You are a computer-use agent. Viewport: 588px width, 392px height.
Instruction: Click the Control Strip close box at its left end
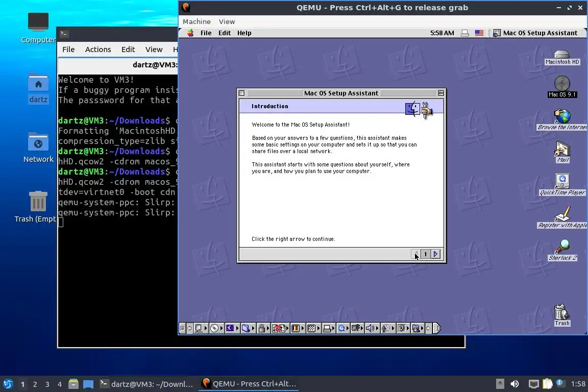point(183,328)
